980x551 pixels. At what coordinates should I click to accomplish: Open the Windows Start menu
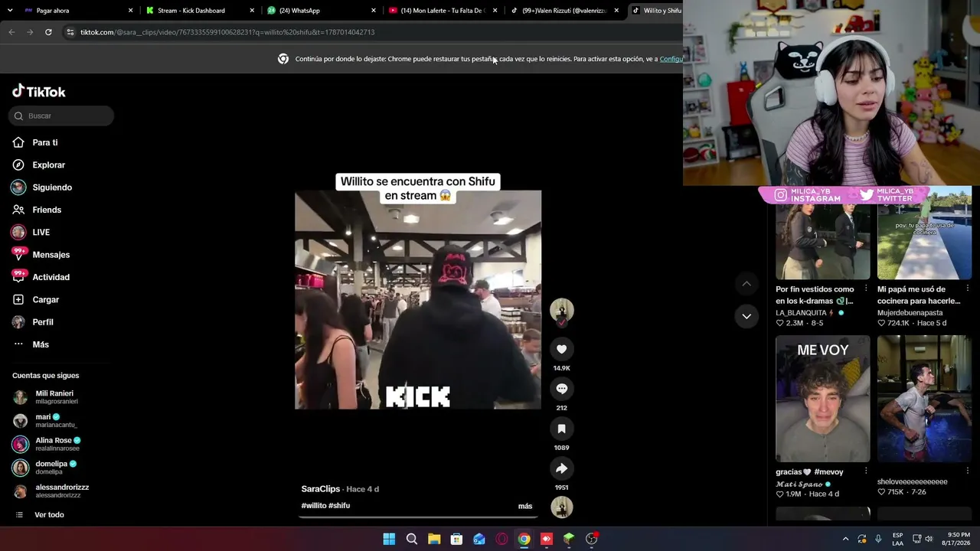point(389,539)
